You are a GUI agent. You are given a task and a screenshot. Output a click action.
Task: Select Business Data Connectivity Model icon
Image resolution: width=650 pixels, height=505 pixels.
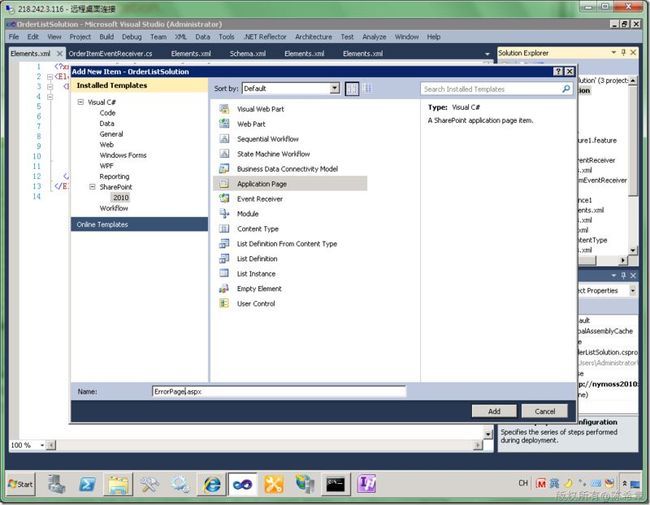(x=224, y=168)
